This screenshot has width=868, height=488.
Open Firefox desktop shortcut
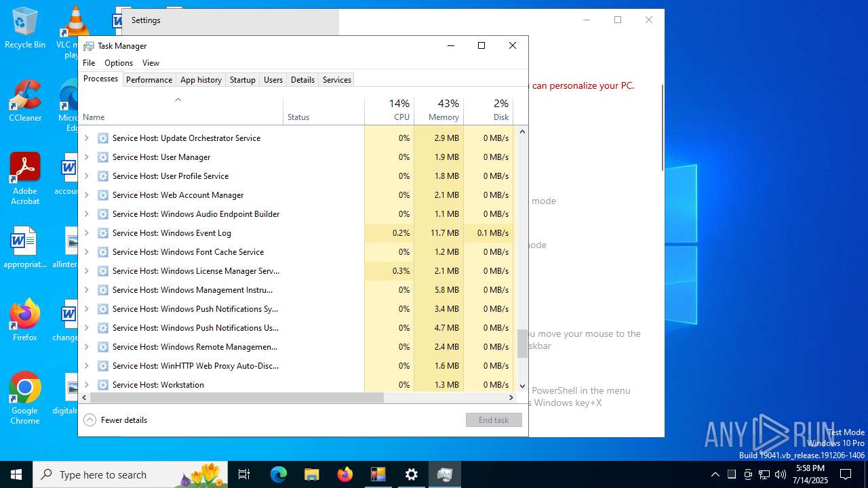pos(25,321)
